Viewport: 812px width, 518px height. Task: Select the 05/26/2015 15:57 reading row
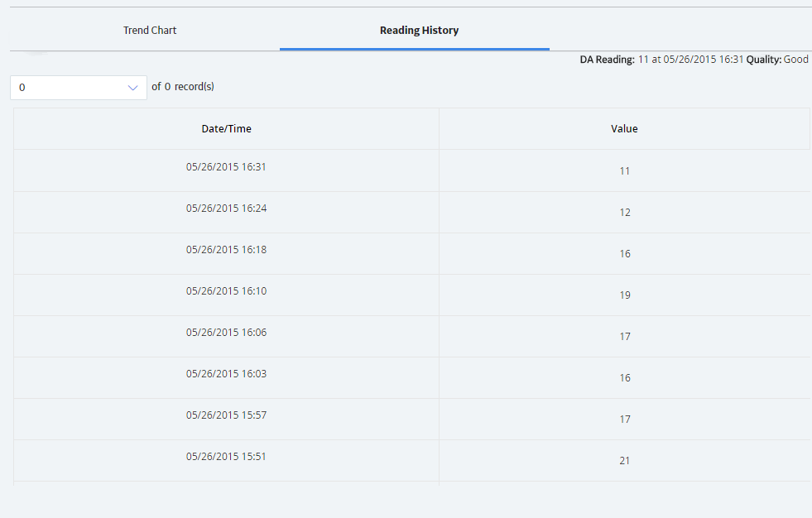pos(411,420)
